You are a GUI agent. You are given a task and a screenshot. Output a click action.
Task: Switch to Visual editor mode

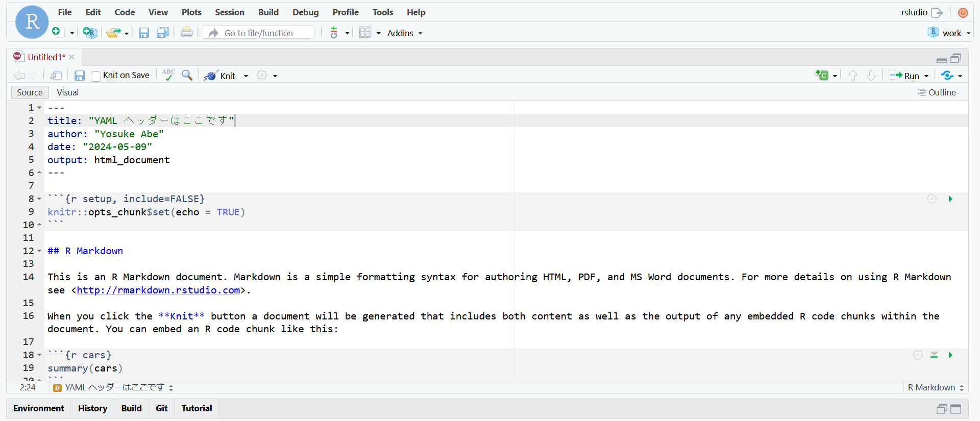point(67,92)
